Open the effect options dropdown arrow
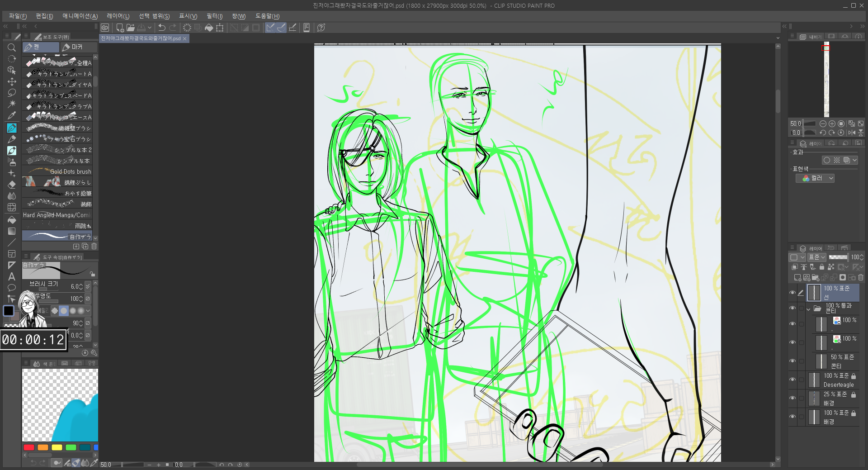Image resolution: width=868 pixels, height=470 pixels. [x=855, y=160]
